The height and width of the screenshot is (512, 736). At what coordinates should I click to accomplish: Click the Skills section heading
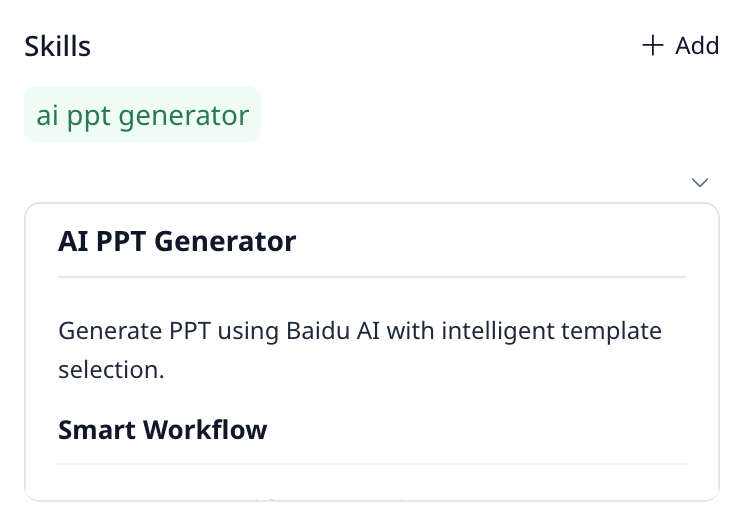tap(58, 46)
